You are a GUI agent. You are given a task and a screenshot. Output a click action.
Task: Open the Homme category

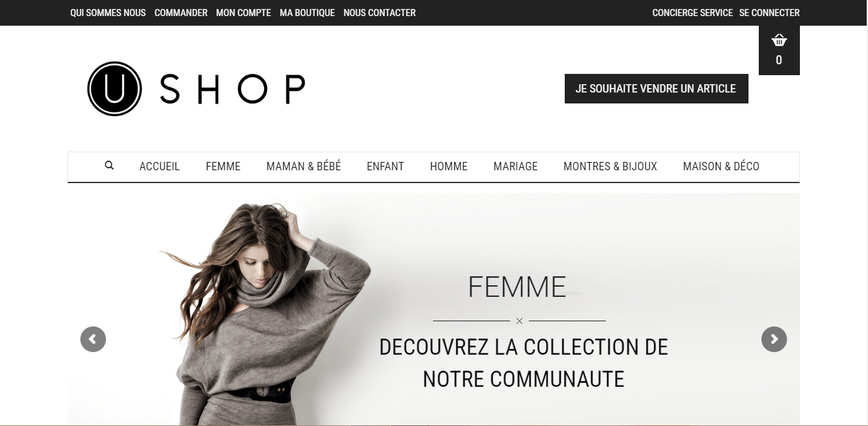click(448, 166)
